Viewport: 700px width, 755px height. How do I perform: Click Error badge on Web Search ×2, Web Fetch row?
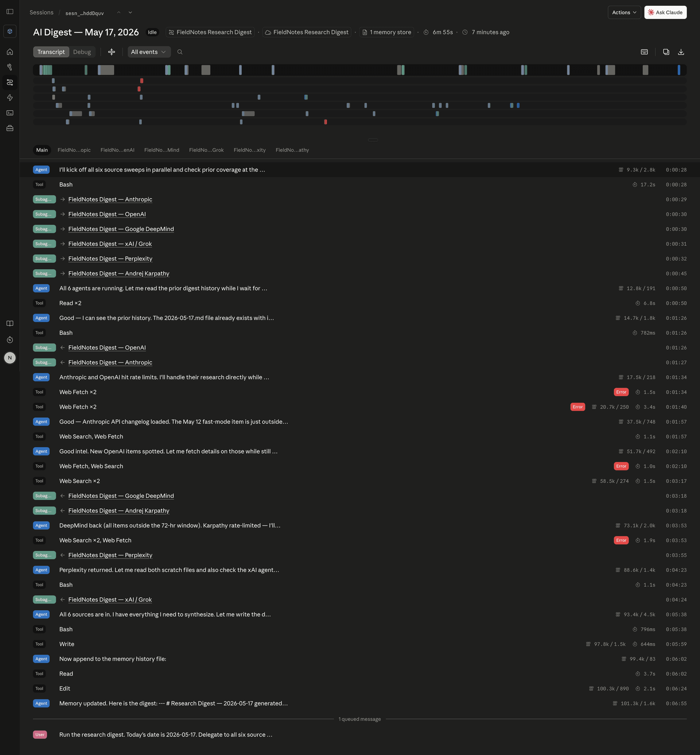click(x=621, y=540)
